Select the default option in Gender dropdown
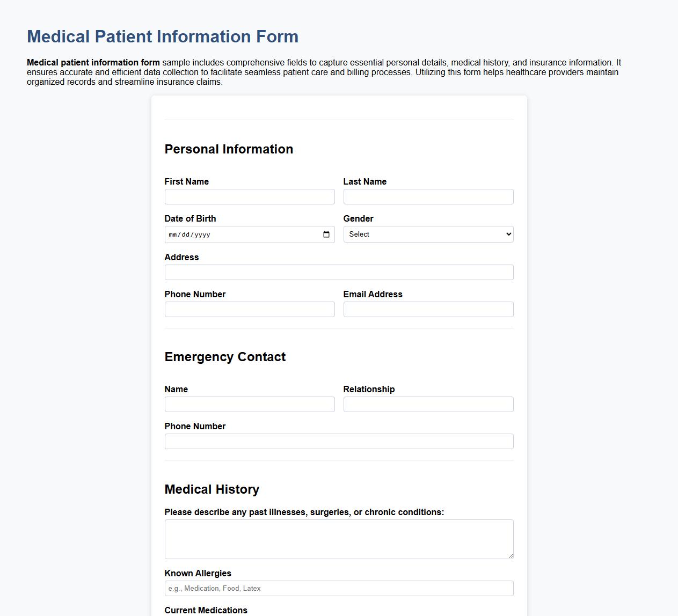Image resolution: width=678 pixels, height=616 pixels. 427,234
